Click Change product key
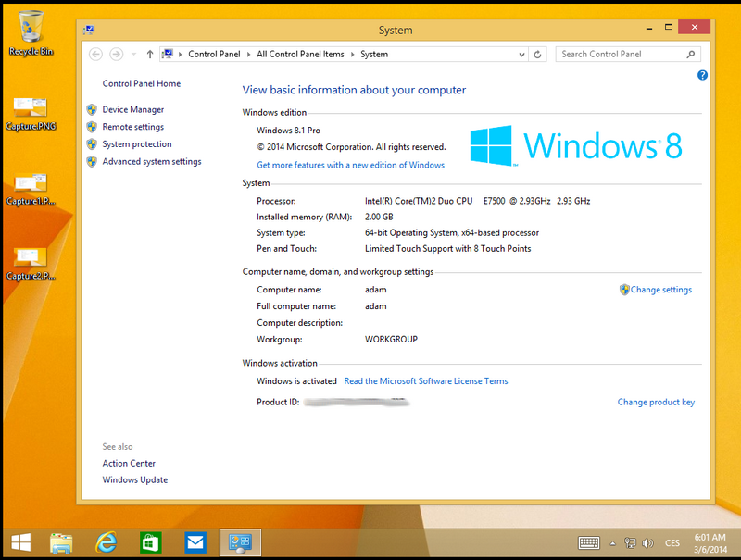The height and width of the screenshot is (560, 741). 656,402
